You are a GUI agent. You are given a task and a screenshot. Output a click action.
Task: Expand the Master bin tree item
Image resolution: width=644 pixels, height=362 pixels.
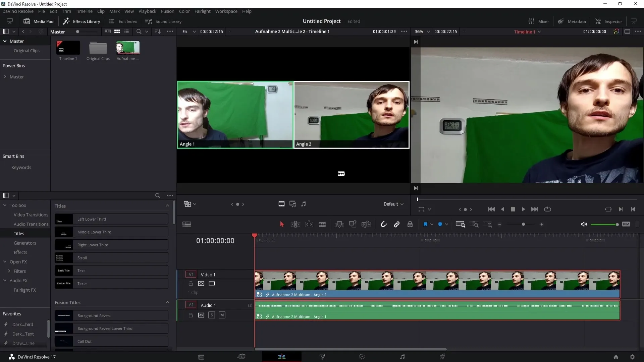point(4,76)
